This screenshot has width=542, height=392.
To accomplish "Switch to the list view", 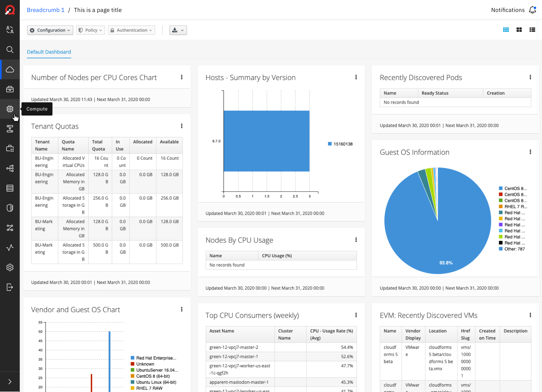I will [x=532, y=30].
